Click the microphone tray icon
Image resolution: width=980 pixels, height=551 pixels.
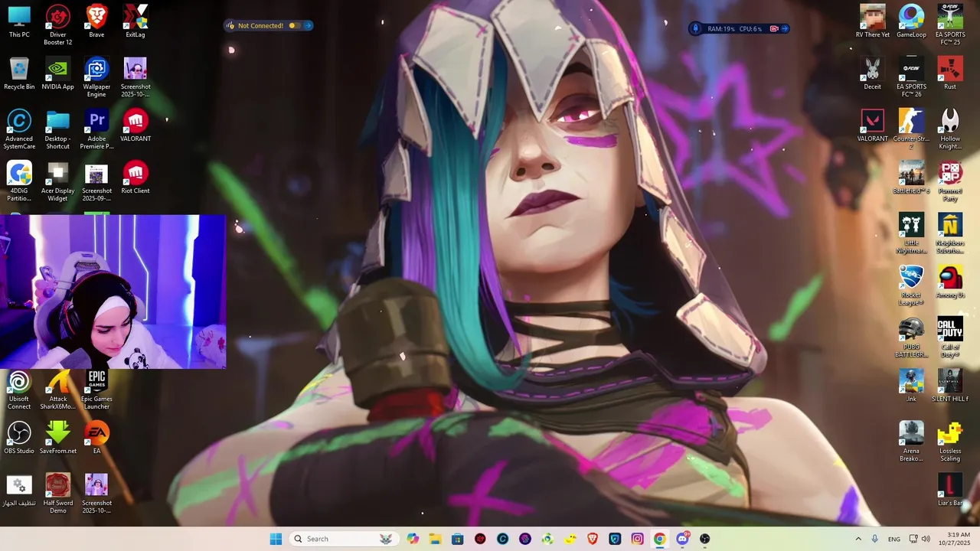click(x=875, y=539)
